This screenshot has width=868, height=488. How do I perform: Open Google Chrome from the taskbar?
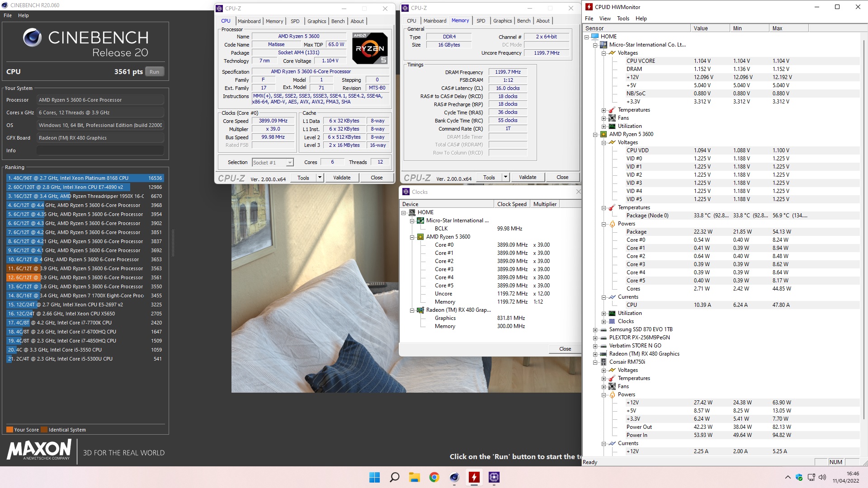click(434, 477)
